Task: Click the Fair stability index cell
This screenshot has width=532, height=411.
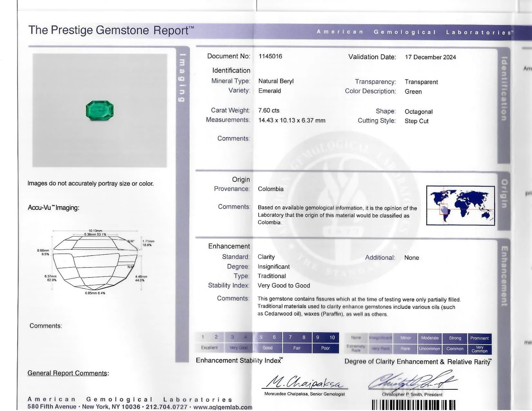Action: pos(297,348)
